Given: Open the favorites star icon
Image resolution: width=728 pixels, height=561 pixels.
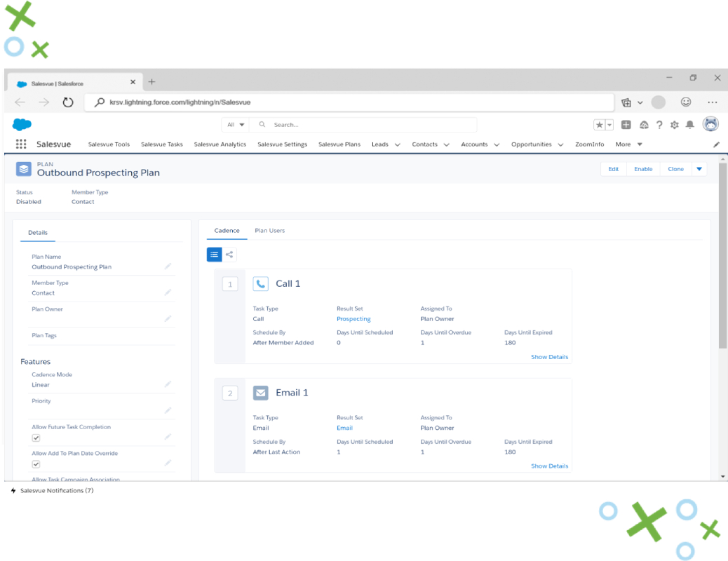Looking at the screenshot, I should click(600, 124).
